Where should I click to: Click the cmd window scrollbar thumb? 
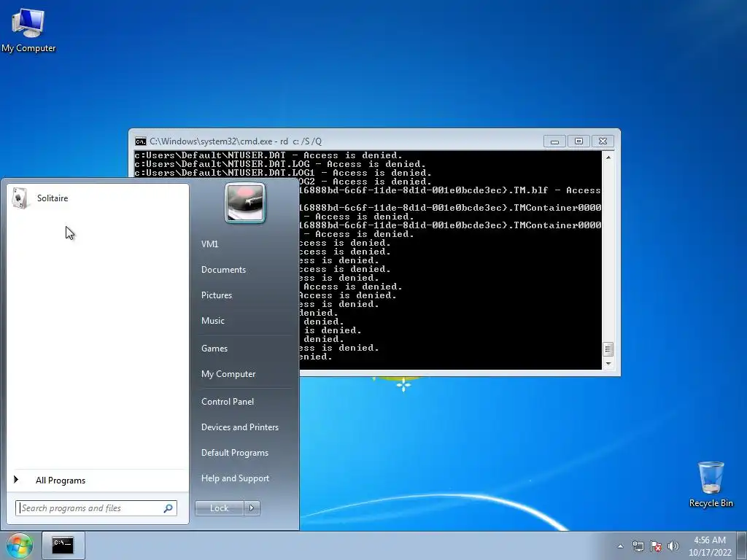[608, 349]
